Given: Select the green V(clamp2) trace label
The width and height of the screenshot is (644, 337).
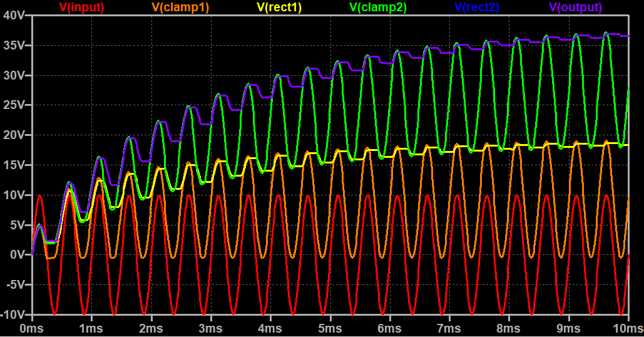Looking at the screenshot, I should (378, 8).
